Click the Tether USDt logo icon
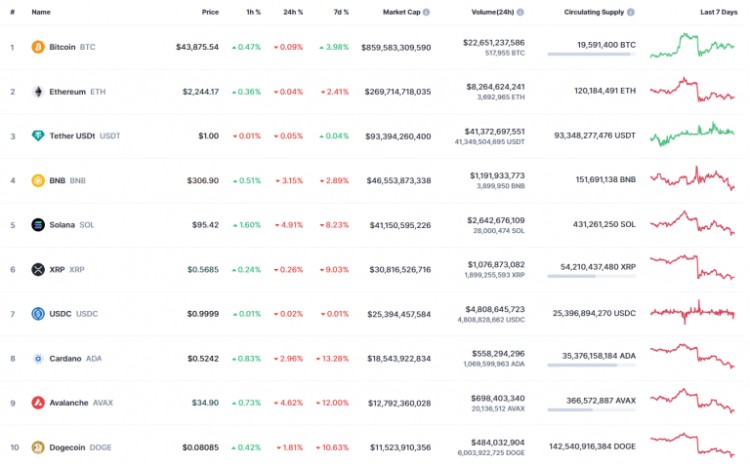 click(x=38, y=136)
